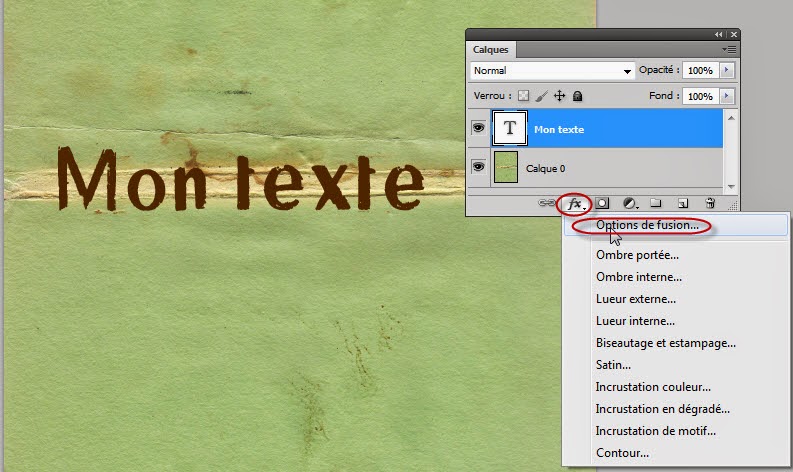
Task: Create a new layer group folder
Action: [x=656, y=203]
